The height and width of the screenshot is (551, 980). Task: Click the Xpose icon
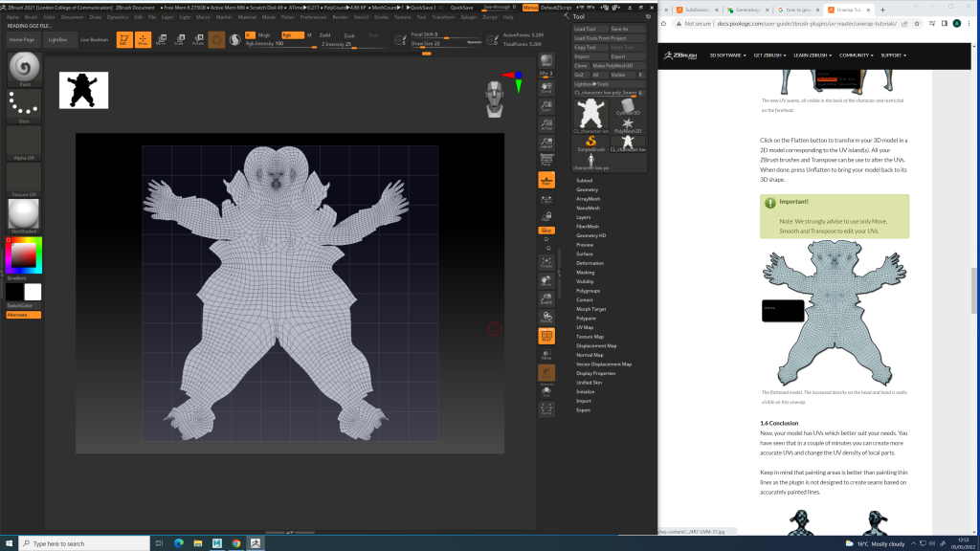point(546,409)
